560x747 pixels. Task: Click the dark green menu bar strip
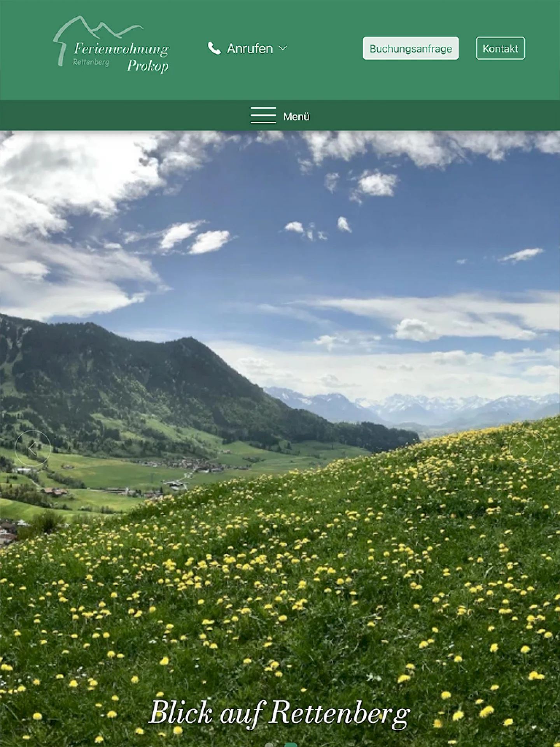click(x=428, y=116)
